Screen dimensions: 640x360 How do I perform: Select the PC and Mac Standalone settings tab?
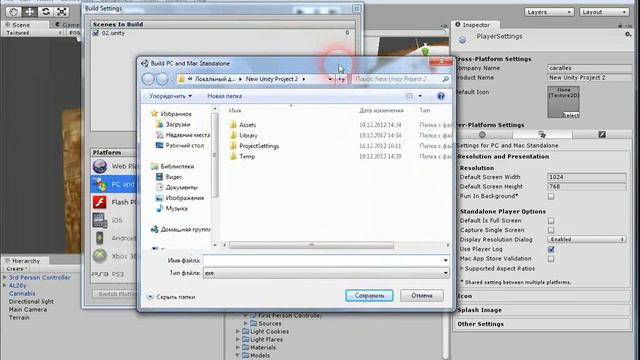pyautogui.click(x=542, y=135)
